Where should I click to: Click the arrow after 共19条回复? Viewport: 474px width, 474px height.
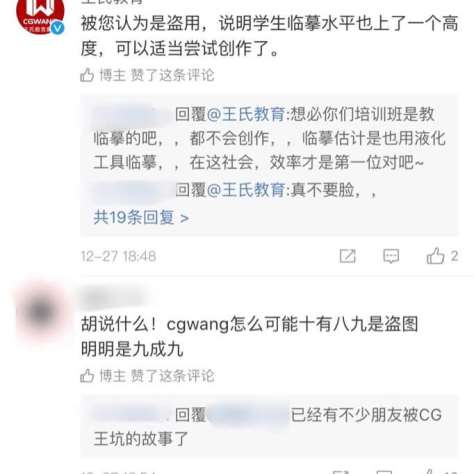pos(184,218)
